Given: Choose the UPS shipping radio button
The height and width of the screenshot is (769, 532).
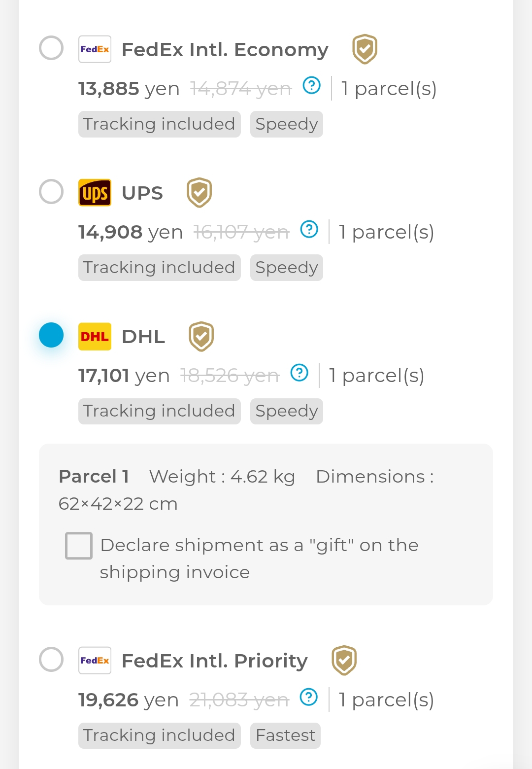Looking at the screenshot, I should [x=51, y=192].
